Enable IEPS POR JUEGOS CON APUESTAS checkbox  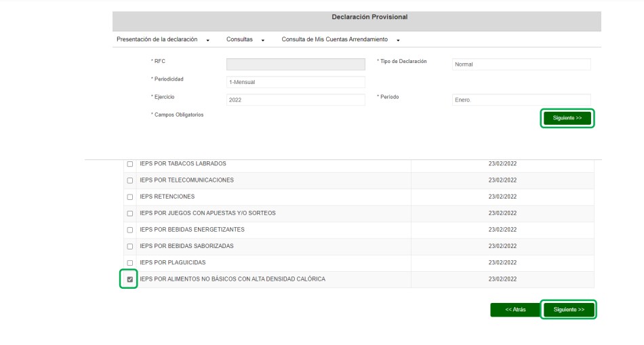129,213
